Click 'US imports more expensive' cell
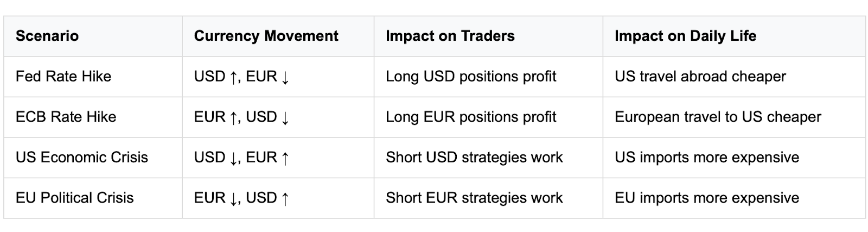The image size is (868, 232). [x=734, y=158]
